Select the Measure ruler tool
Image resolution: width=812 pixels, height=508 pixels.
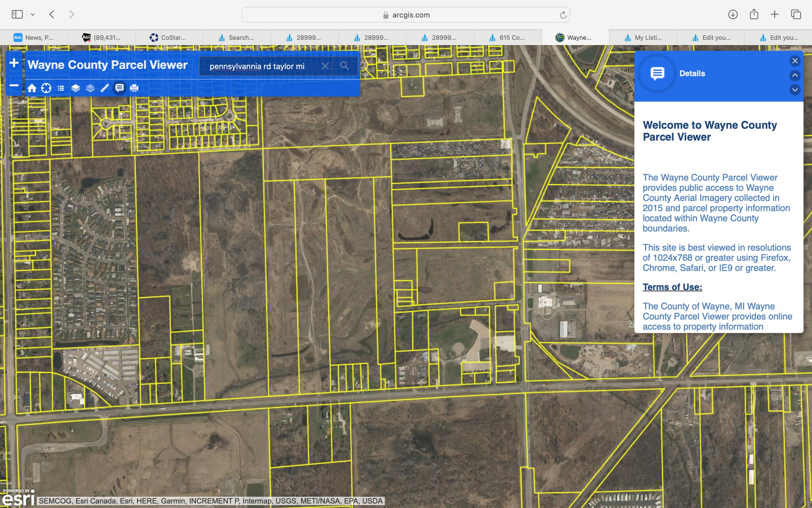105,88
